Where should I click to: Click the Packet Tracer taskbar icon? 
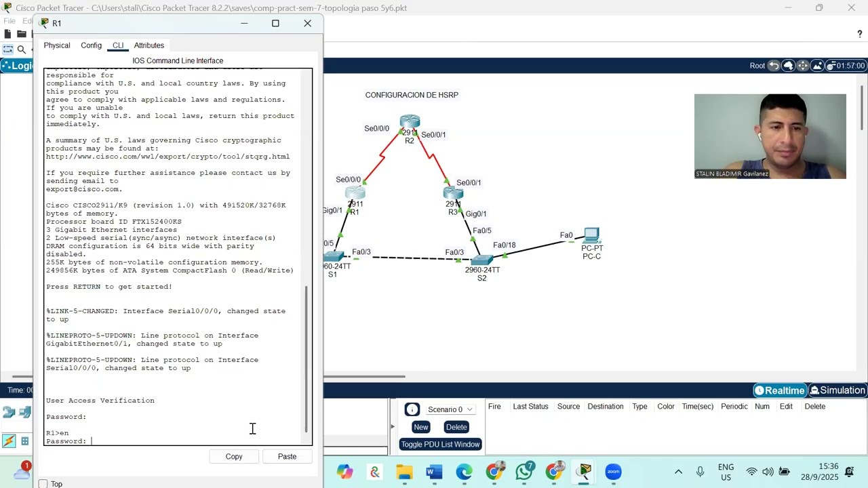click(583, 472)
